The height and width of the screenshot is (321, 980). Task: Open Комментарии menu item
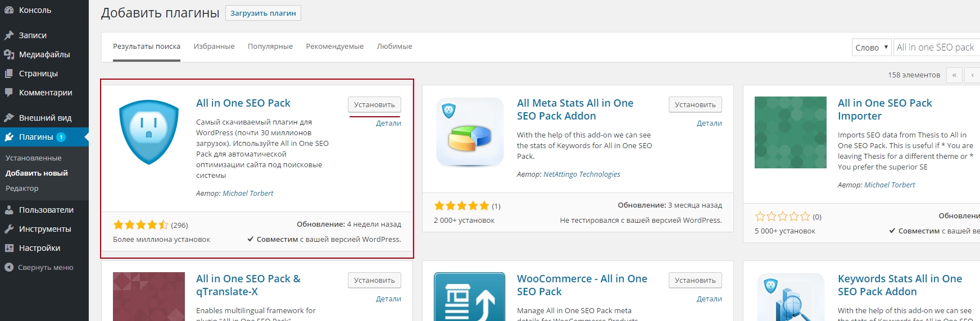44,93
